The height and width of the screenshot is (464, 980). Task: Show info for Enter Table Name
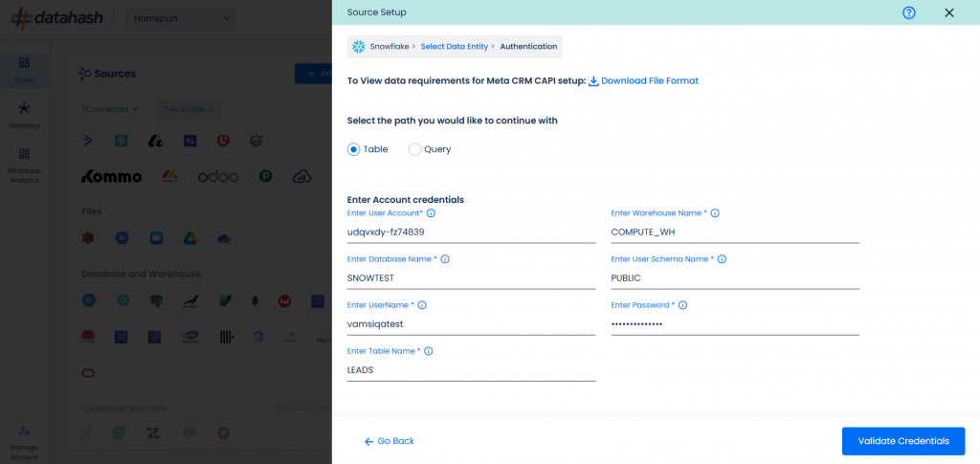(428, 351)
